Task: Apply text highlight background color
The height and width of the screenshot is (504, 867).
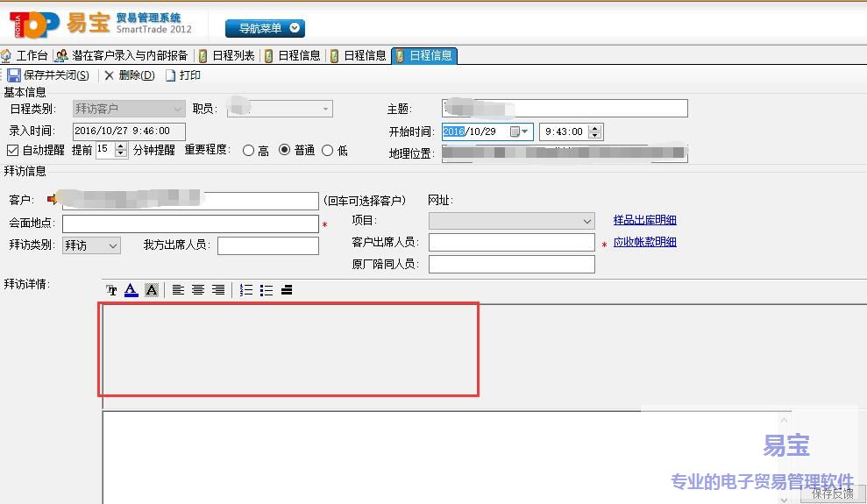Action: 151,290
